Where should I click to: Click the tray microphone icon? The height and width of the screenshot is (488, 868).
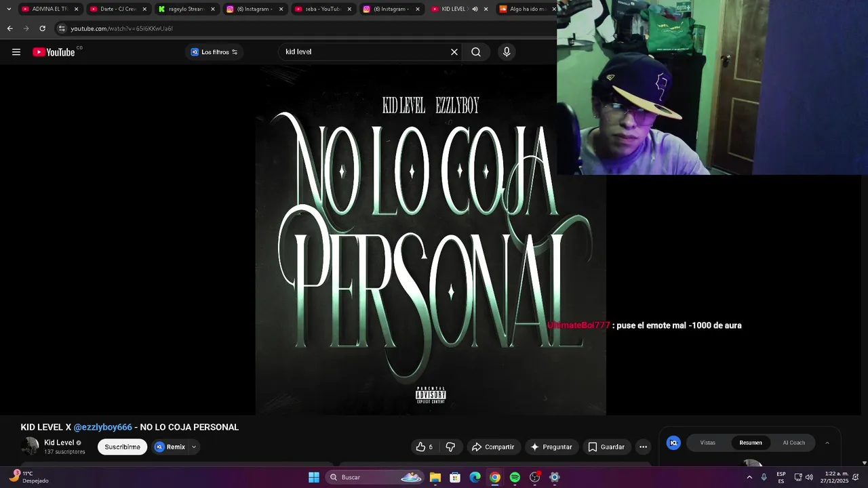click(x=764, y=477)
